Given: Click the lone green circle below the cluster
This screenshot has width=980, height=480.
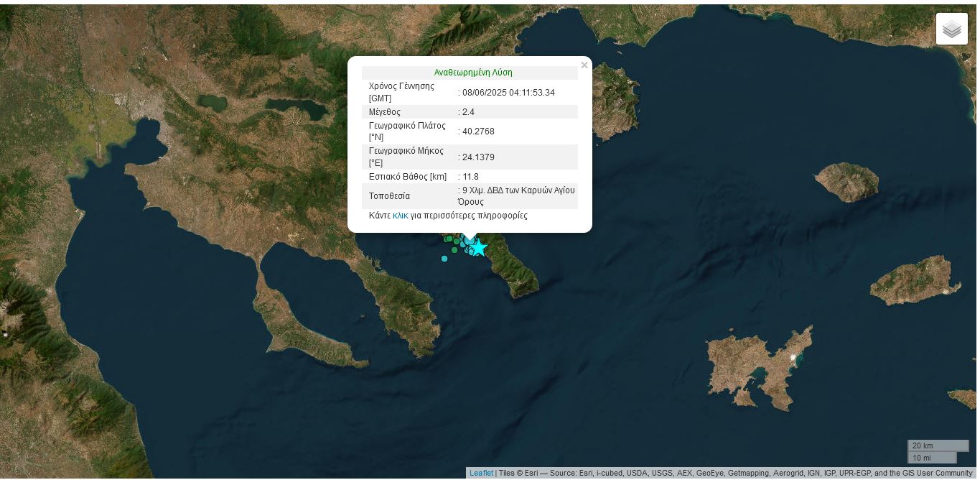Looking at the screenshot, I should coord(454,250).
